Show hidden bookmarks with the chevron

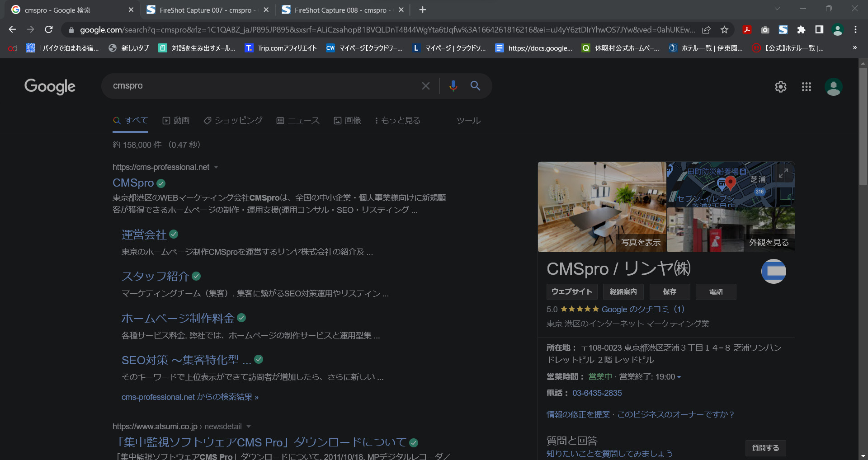pos(854,47)
